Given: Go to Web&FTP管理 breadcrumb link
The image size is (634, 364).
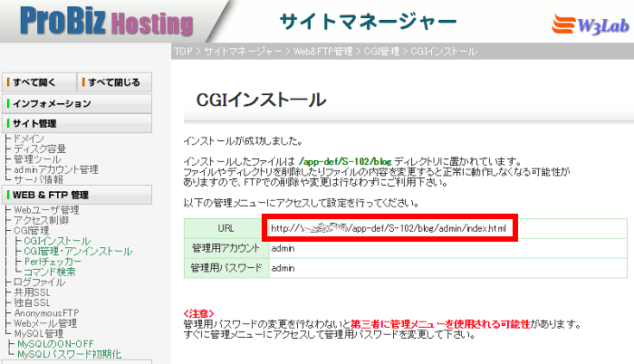Looking at the screenshot, I should point(322,52).
